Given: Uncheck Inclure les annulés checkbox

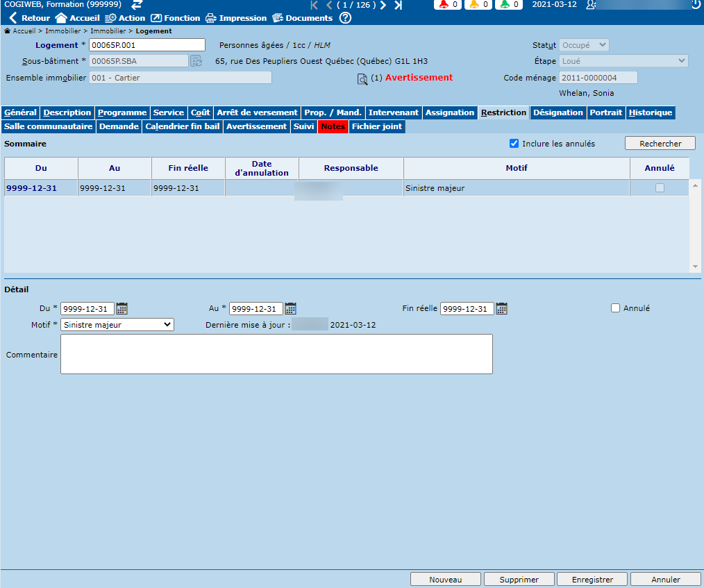Looking at the screenshot, I should coord(514,144).
